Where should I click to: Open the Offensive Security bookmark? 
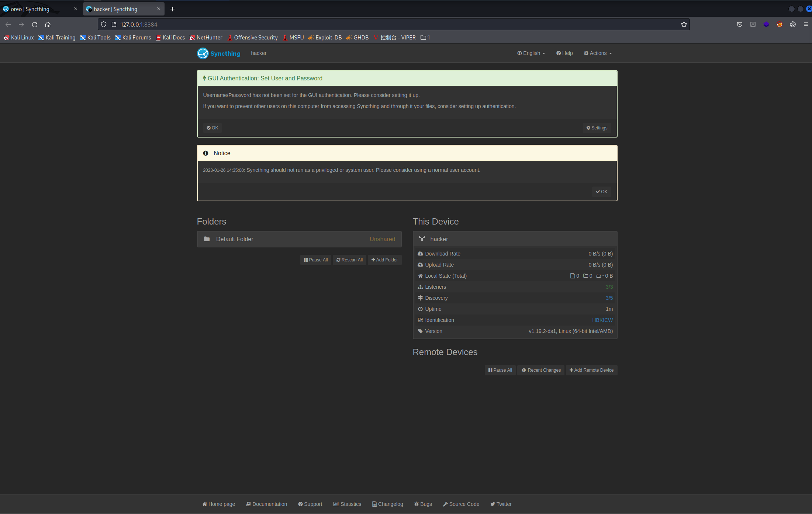(252, 38)
